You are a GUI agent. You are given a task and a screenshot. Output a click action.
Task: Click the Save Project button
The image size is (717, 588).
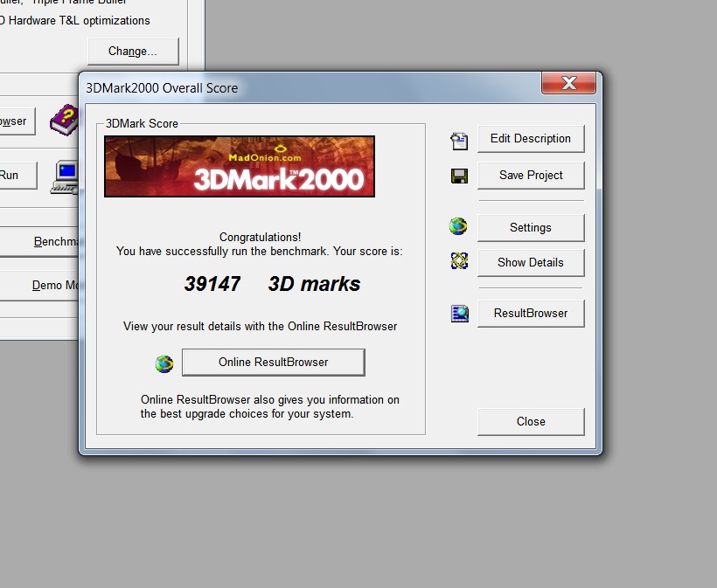pyautogui.click(x=531, y=175)
